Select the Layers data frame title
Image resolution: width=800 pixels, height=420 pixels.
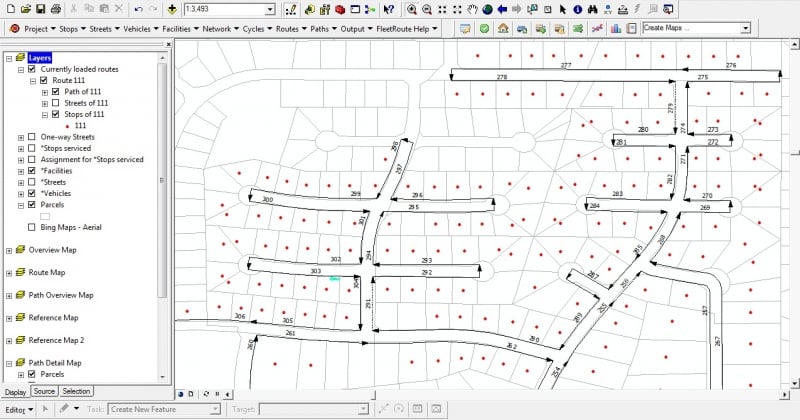pos(40,58)
